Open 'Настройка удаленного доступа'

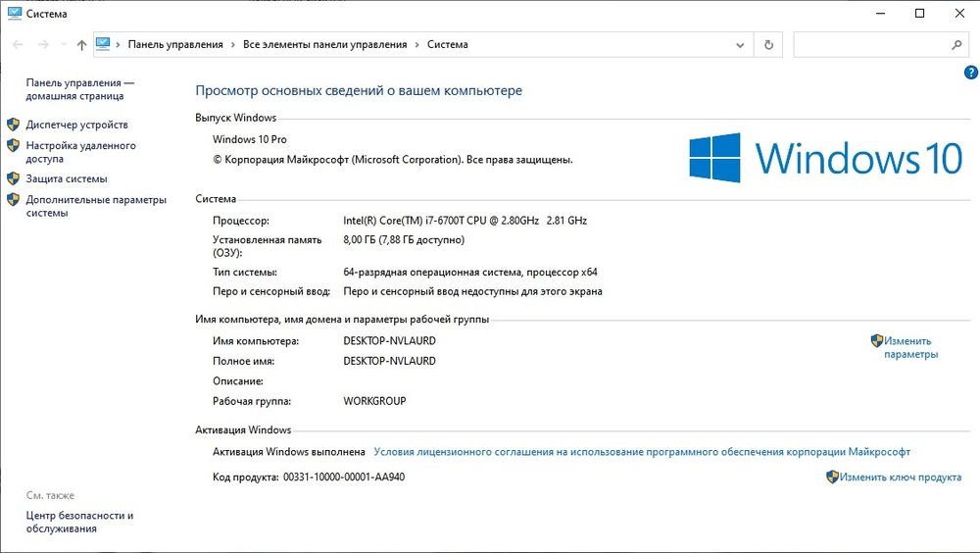[x=80, y=152]
